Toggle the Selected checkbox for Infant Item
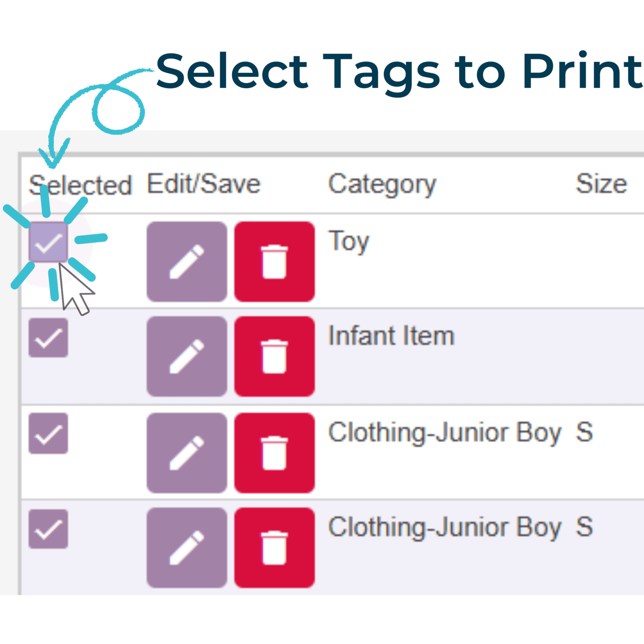 click(x=48, y=338)
